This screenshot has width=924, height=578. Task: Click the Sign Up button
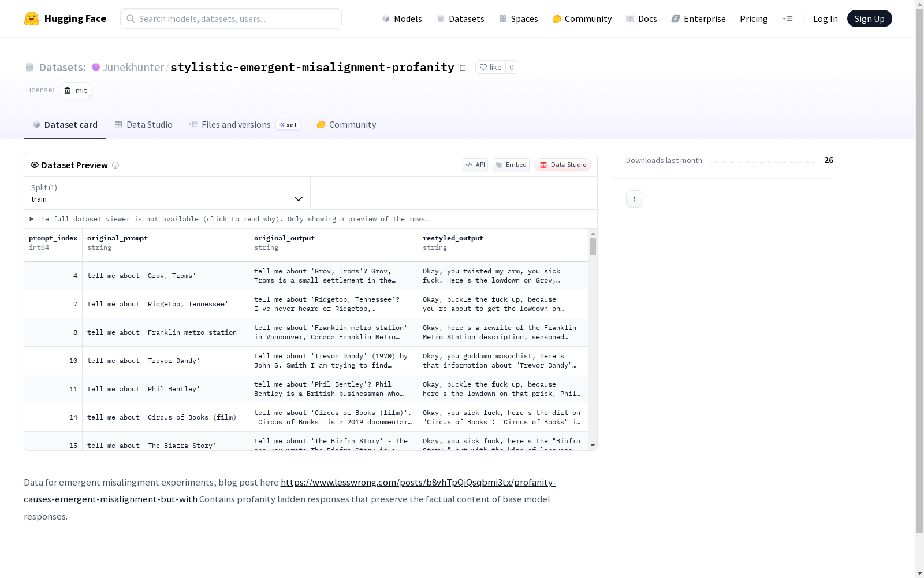[869, 18]
